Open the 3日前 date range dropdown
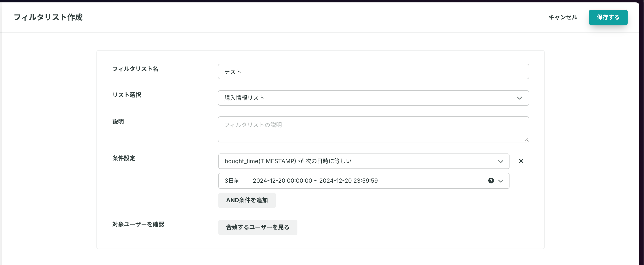 (364, 181)
